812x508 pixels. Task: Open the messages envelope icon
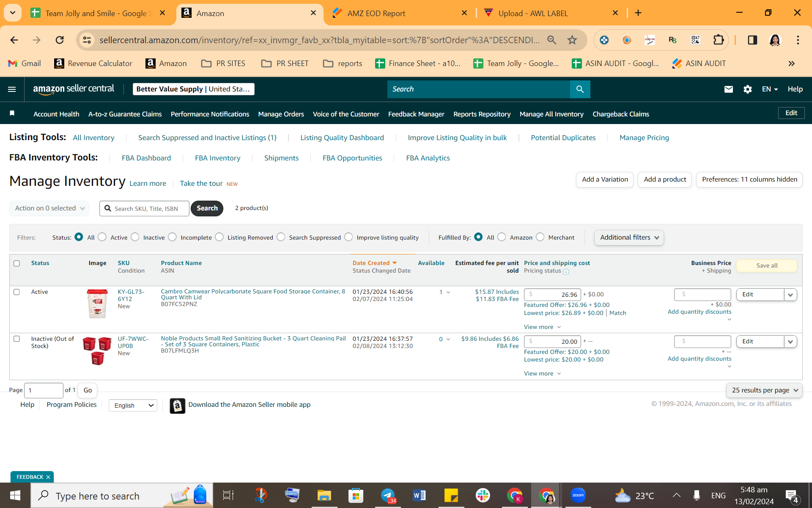[x=728, y=89]
